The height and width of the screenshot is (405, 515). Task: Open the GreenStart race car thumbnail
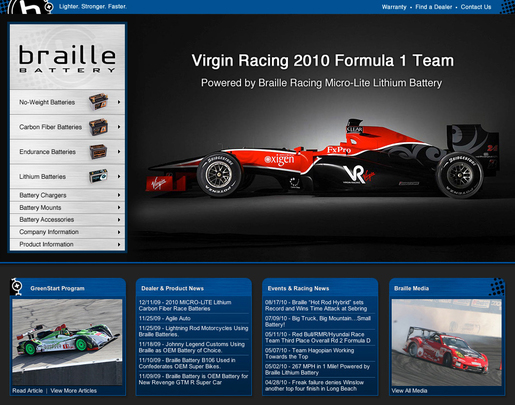(x=67, y=342)
